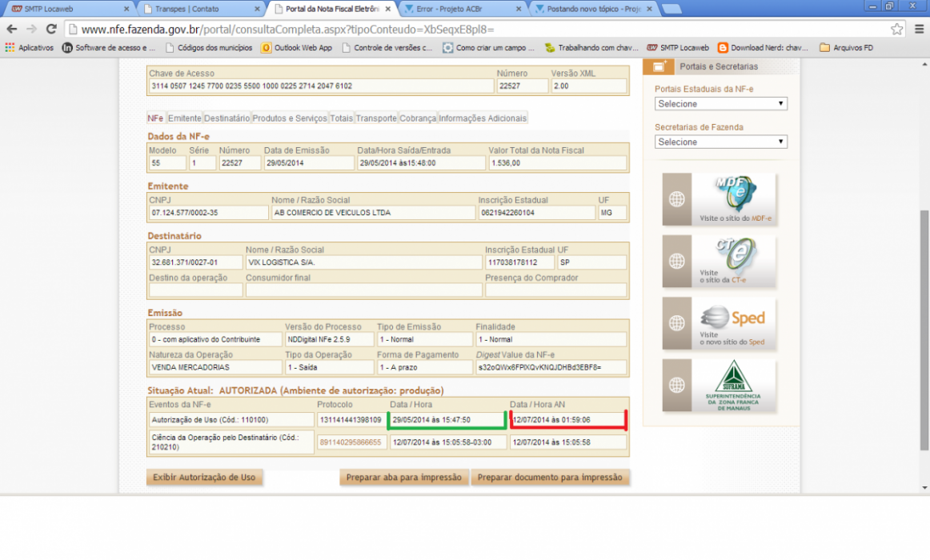Open the Aplicativos apps bookmark

coord(29,48)
